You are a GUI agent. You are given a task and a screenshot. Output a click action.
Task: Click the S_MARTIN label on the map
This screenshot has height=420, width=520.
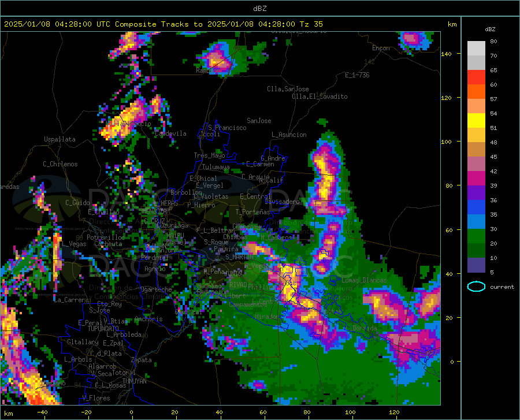pyautogui.click(x=239, y=257)
